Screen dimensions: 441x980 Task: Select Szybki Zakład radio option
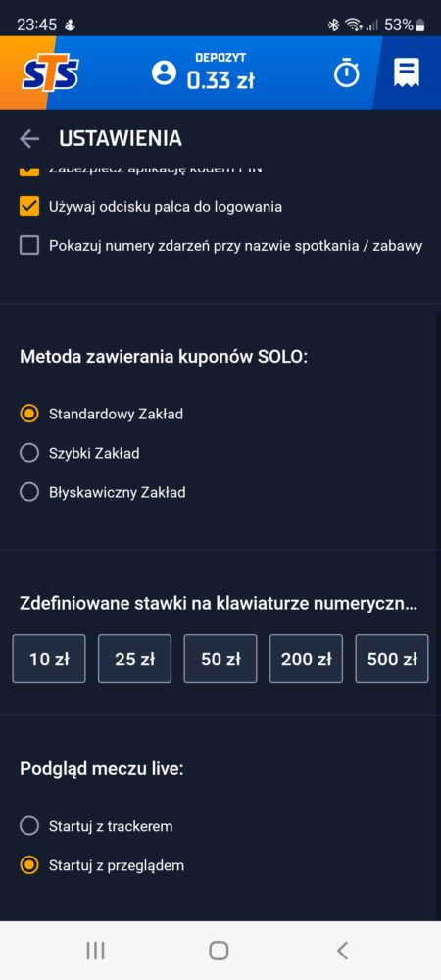29,453
